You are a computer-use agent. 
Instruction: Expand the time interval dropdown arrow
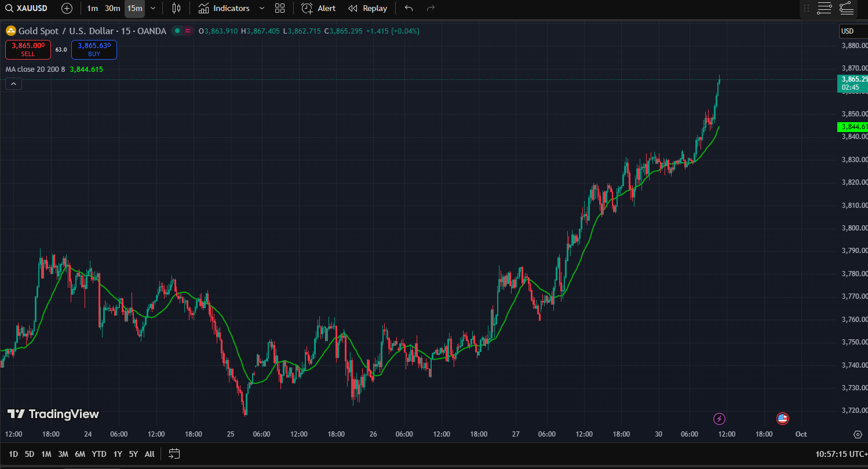(x=153, y=8)
